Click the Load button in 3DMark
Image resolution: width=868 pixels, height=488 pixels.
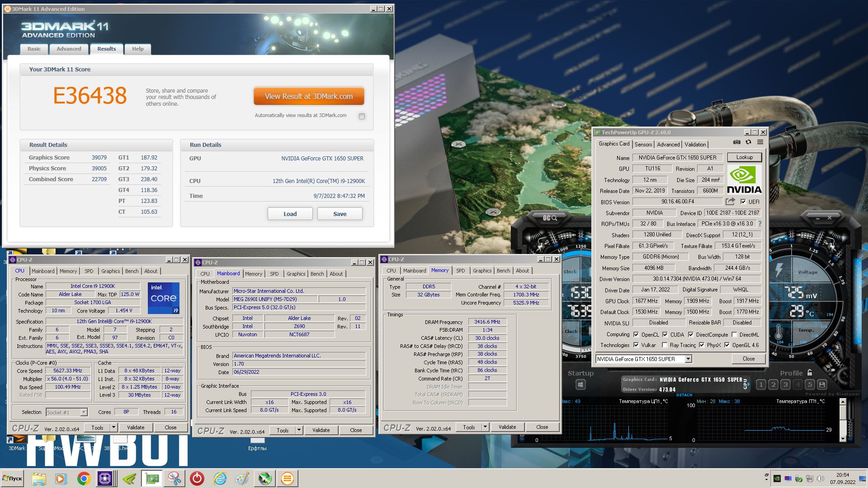290,214
